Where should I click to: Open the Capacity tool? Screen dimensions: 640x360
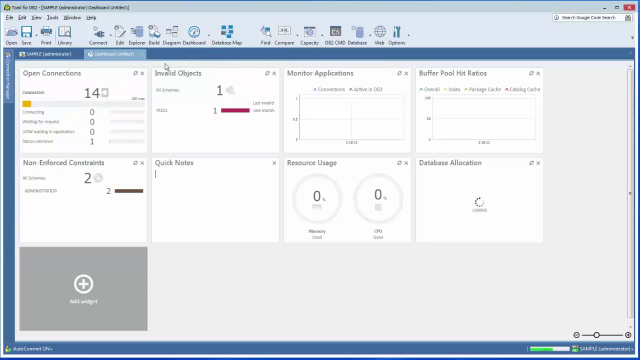point(309,35)
